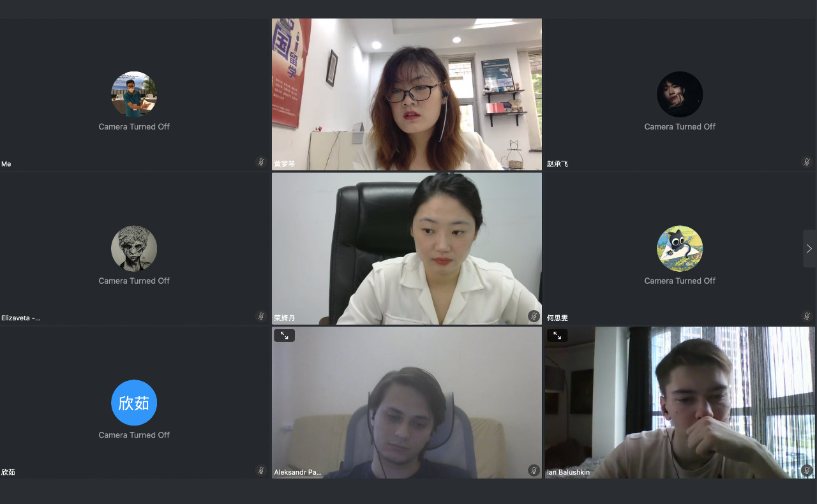Click the dark profile avatar of 赵承飞
This screenshot has width=817, height=504.
tap(680, 94)
